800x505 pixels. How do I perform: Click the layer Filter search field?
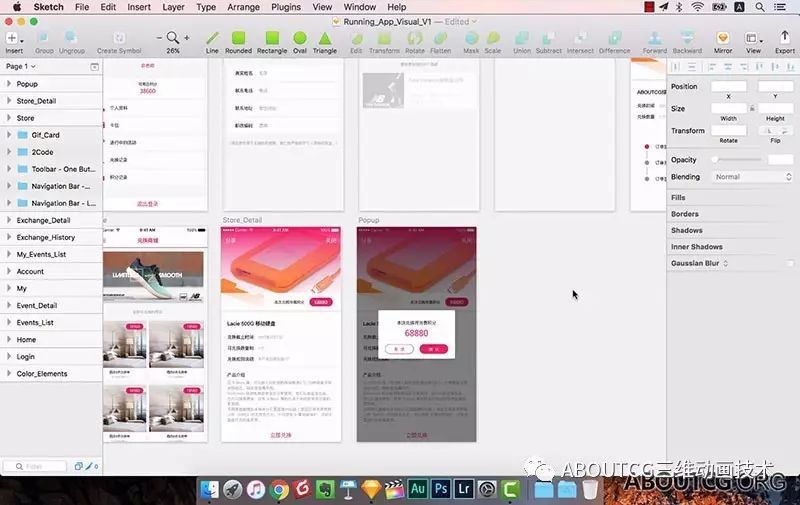point(35,466)
